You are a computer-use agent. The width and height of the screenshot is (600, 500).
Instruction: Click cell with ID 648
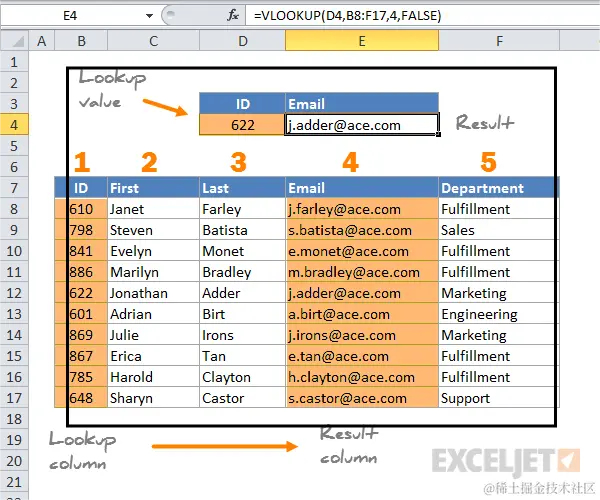(x=81, y=398)
